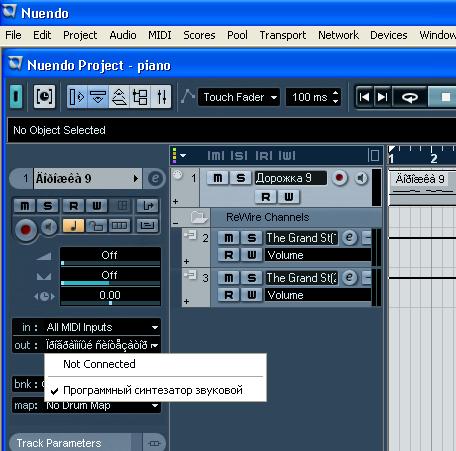This screenshot has width=456, height=451.
Task: Open the Transport menu
Action: [x=283, y=35]
